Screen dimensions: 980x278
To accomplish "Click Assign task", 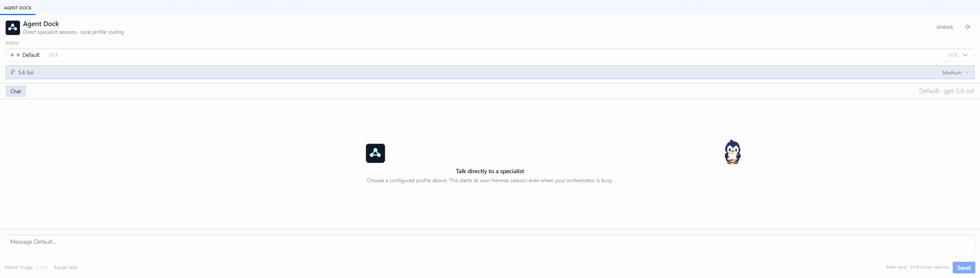I will (x=65, y=267).
